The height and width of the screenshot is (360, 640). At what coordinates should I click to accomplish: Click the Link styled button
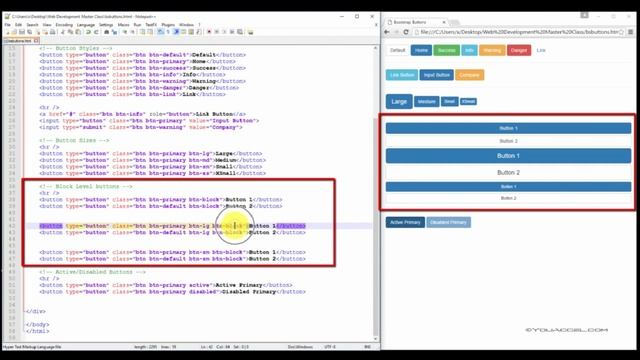(x=541, y=50)
